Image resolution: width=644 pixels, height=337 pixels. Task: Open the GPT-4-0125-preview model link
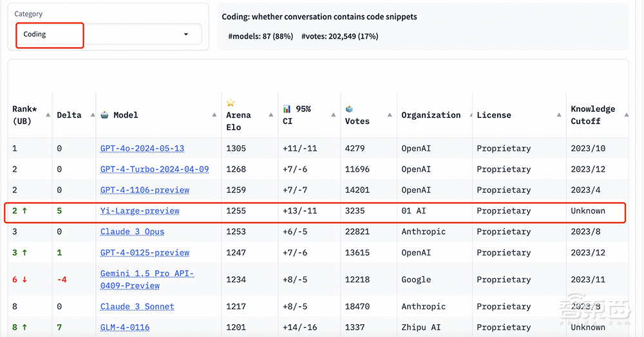point(144,253)
